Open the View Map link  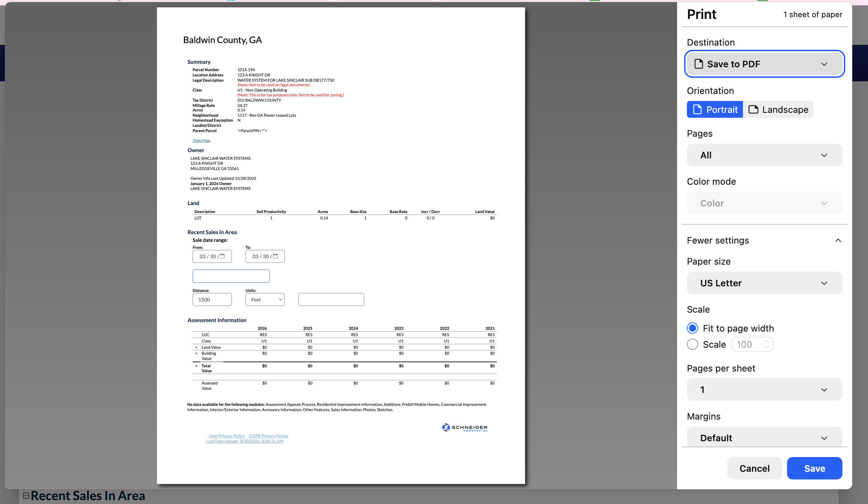click(201, 141)
